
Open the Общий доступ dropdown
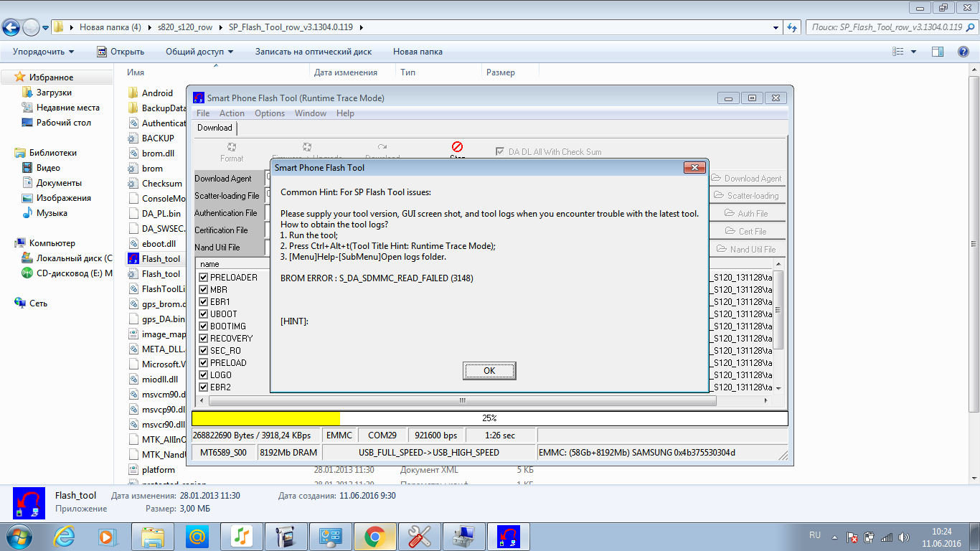(199, 52)
